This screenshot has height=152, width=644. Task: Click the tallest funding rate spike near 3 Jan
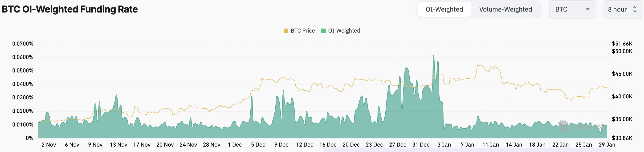pyautogui.click(x=433, y=56)
